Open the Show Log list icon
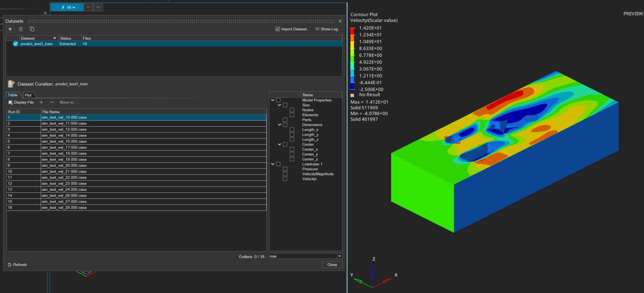The width and height of the screenshot is (644, 293). pyautogui.click(x=317, y=29)
